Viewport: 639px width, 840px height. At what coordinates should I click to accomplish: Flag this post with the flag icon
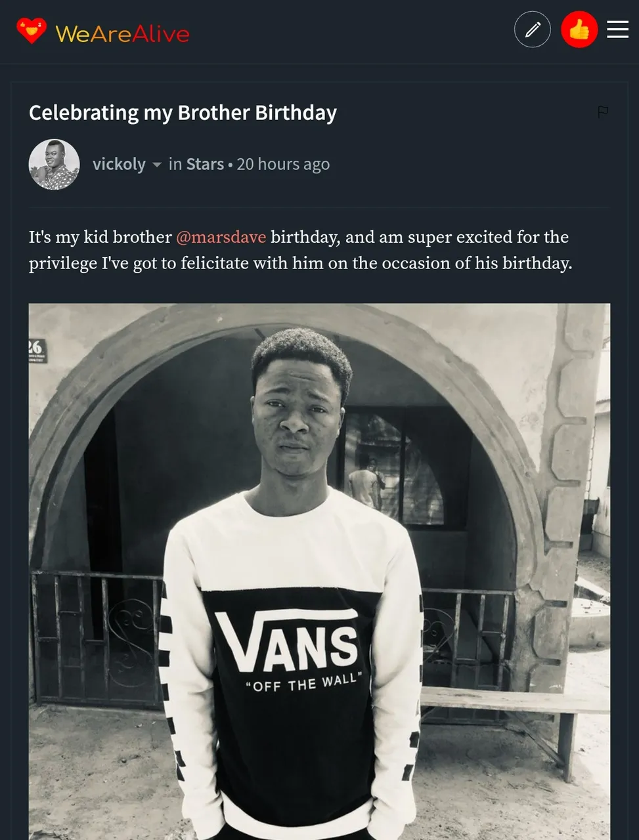pos(603,112)
